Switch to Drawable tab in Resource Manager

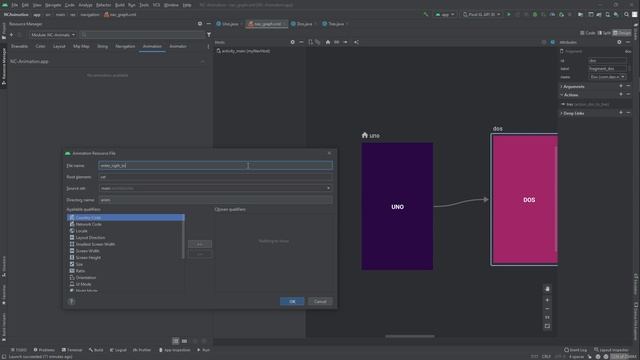pos(20,46)
